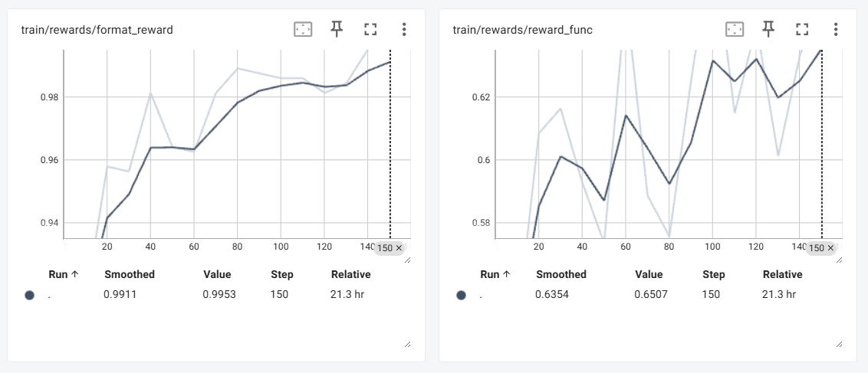This screenshot has width=868, height=373.
Task: Click the run color dot in format_reward table
Action: point(30,295)
